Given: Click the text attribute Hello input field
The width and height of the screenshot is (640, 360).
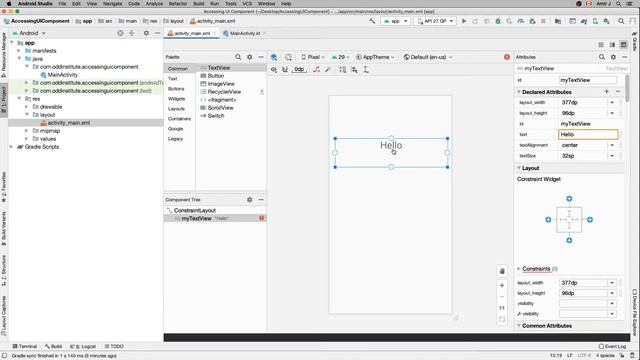Looking at the screenshot, I should pyautogui.click(x=588, y=134).
